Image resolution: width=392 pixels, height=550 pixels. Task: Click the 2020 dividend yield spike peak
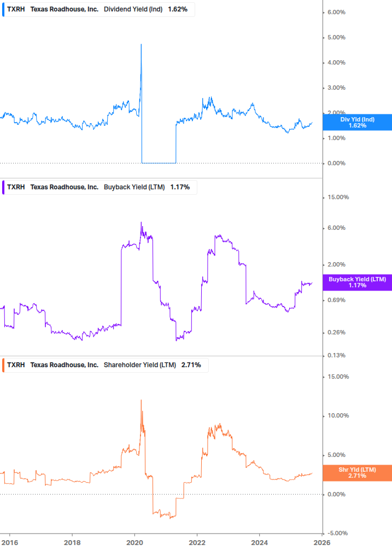141,45
